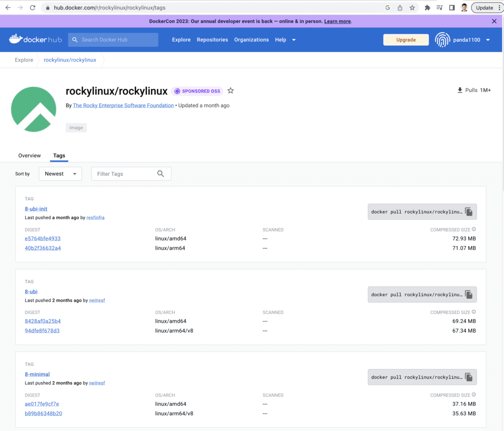Open Repositories in the top navigation
The image size is (504, 431).
coord(212,40)
